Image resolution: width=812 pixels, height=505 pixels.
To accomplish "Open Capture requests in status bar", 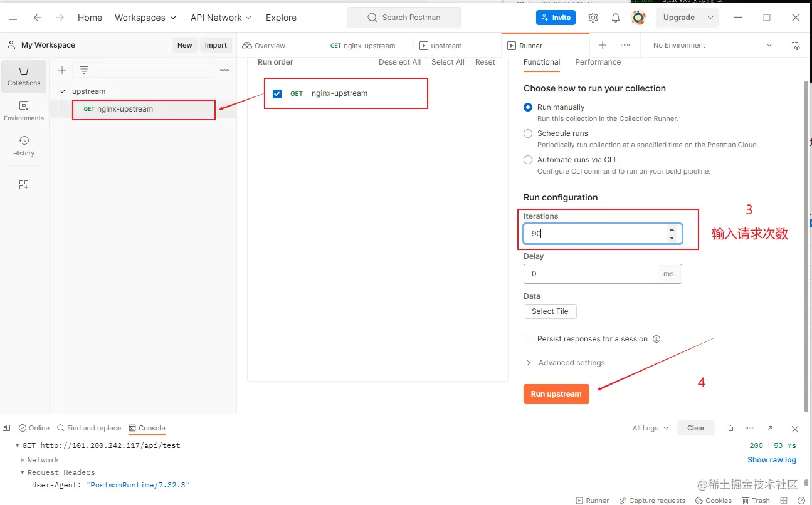I will tap(652, 501).
